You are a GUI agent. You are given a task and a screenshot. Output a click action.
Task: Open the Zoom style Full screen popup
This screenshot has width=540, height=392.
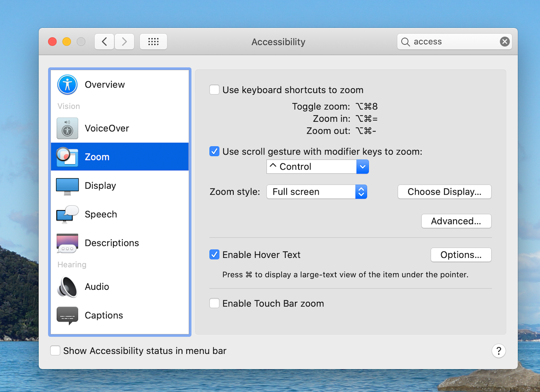coord(317,192)
